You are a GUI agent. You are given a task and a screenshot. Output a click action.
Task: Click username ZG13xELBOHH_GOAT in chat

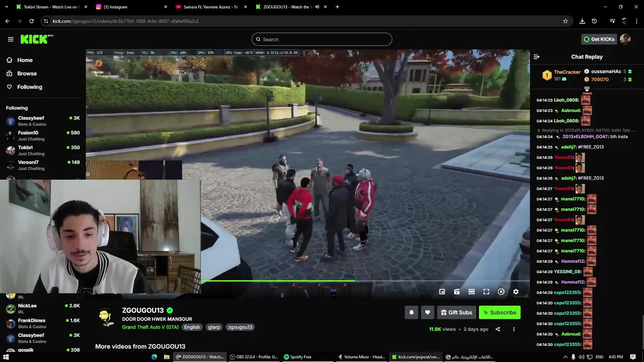[585, 137]
